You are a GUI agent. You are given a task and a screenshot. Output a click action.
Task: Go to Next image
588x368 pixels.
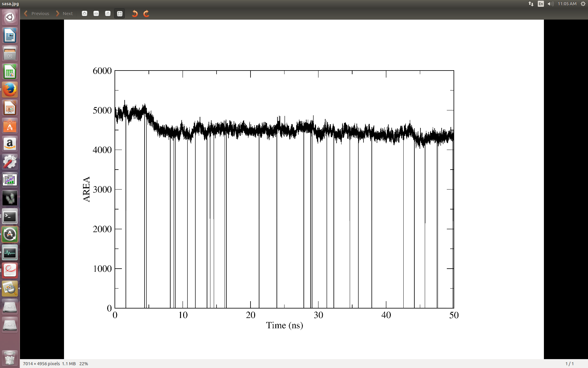pyautogui.click(x=65, y=13)
